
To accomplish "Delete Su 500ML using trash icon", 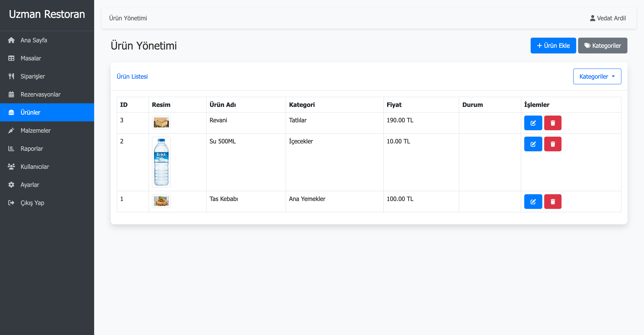I will coord(552,144).
